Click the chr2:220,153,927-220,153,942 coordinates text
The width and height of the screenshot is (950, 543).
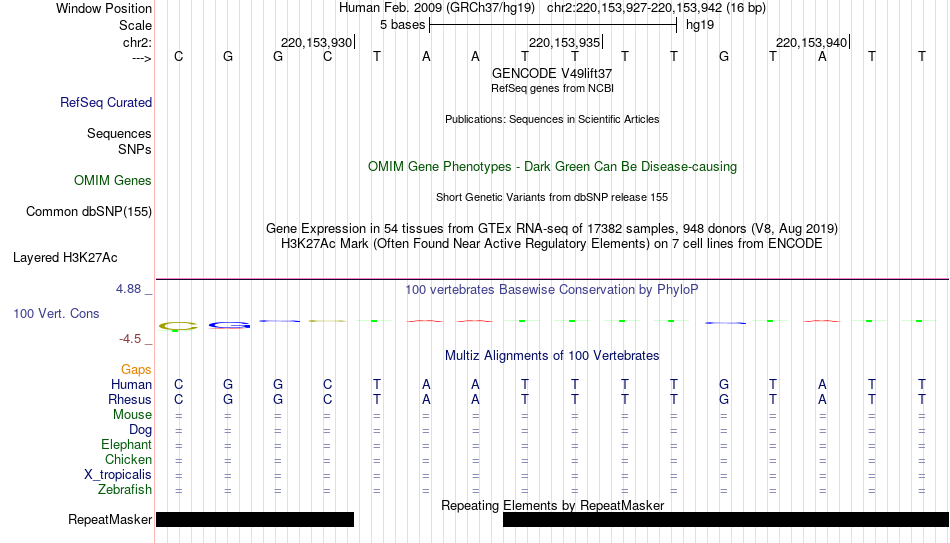(636, 8)
